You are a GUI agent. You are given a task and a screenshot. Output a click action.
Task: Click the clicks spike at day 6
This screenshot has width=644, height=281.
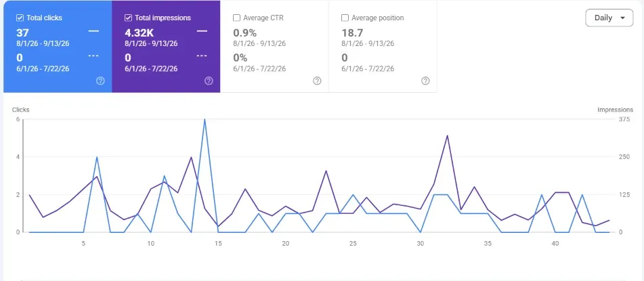(x=97, y=157)
